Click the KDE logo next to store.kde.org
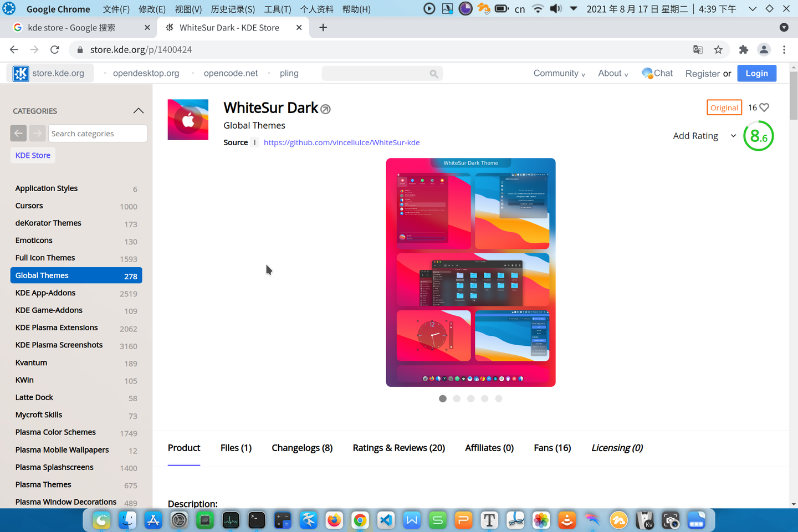 [x=21, y=73]
